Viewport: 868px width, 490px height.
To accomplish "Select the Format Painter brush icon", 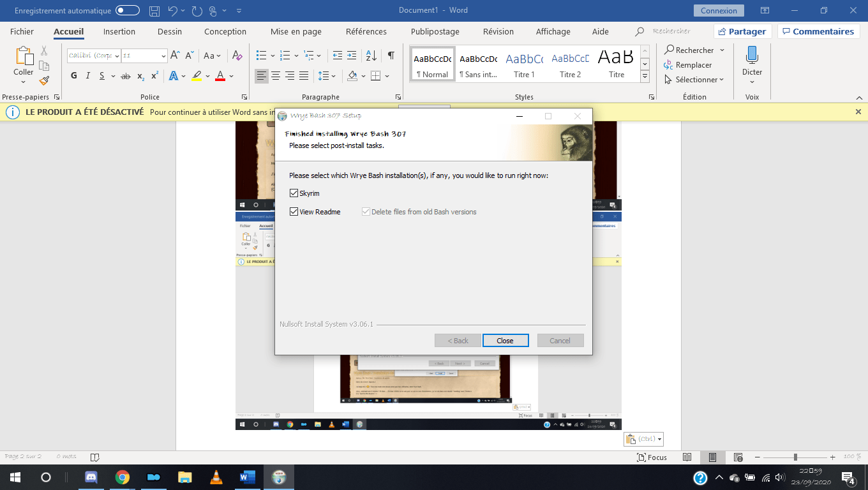I will click(x=44, y=80).
